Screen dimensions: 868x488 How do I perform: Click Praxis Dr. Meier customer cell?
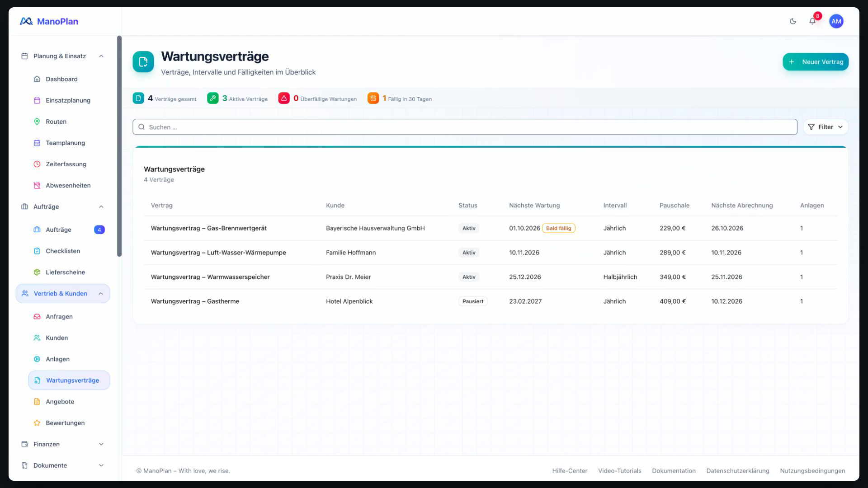click(348, 277)
